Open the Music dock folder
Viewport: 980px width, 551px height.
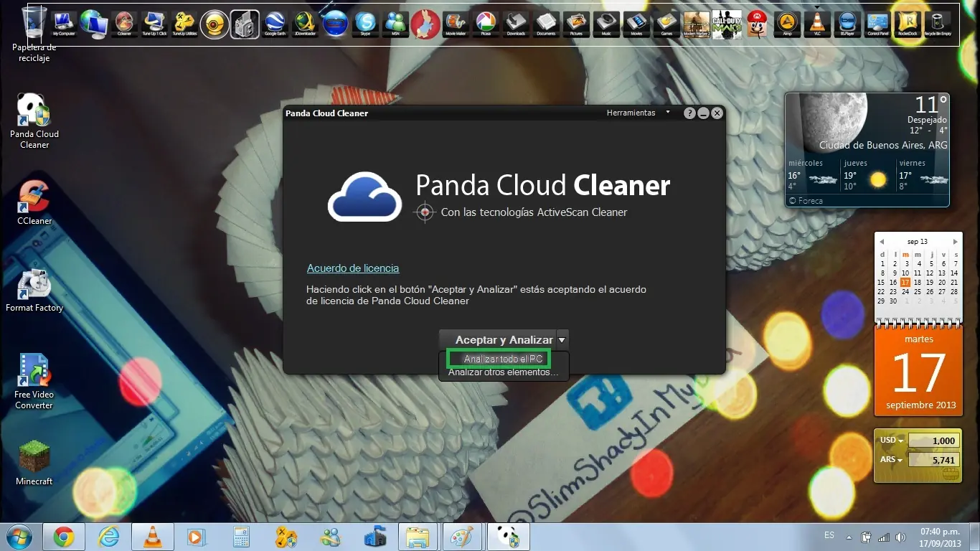[606, 24]
